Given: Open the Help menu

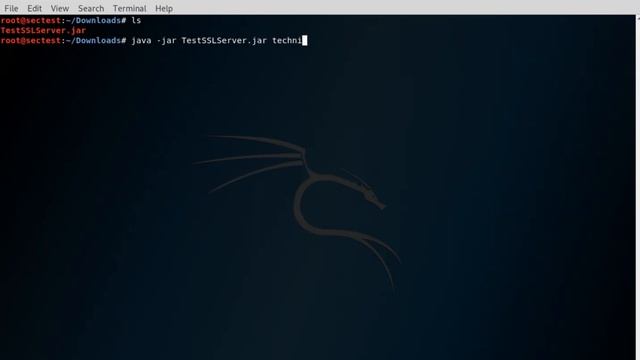Looking at the screenshot, I should click(x=164, y=8).
